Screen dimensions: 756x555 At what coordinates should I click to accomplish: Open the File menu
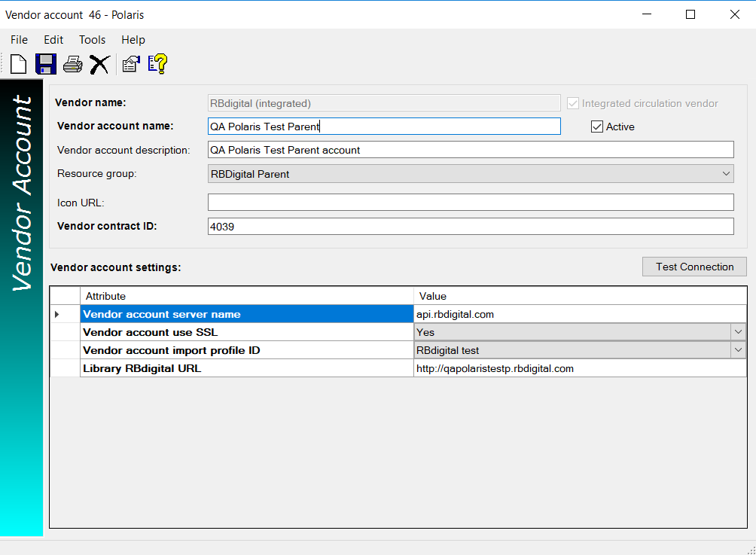(19, 40)
